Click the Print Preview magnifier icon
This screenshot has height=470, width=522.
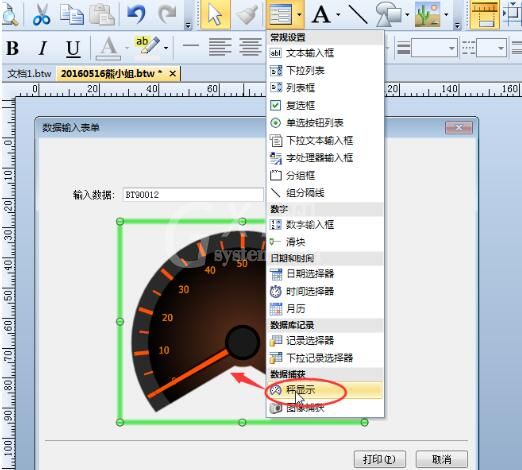click(10, 15)
